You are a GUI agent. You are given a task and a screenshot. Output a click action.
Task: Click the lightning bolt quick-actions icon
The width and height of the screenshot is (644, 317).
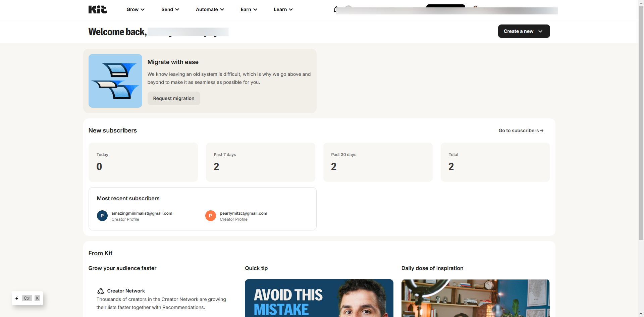pos(17,298)
